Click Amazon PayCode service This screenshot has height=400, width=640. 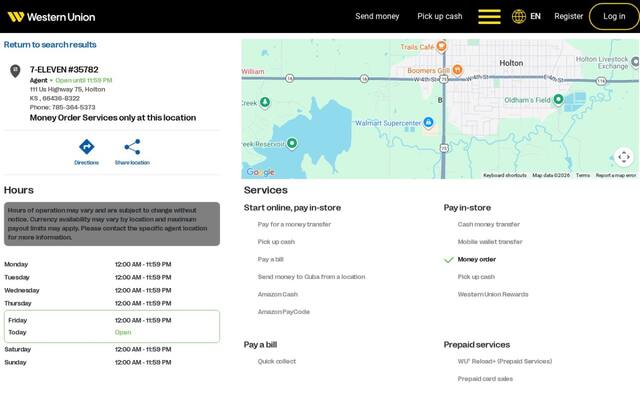point(284,312)
